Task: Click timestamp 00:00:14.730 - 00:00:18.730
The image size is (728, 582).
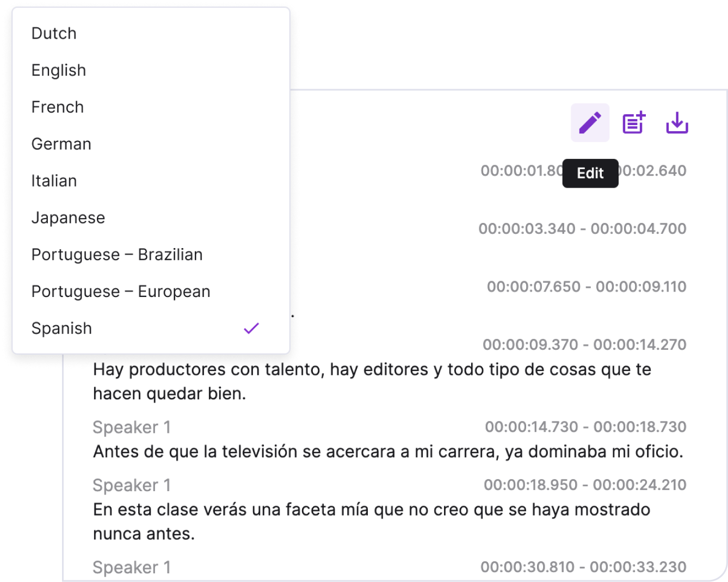Action: [584, 426]
